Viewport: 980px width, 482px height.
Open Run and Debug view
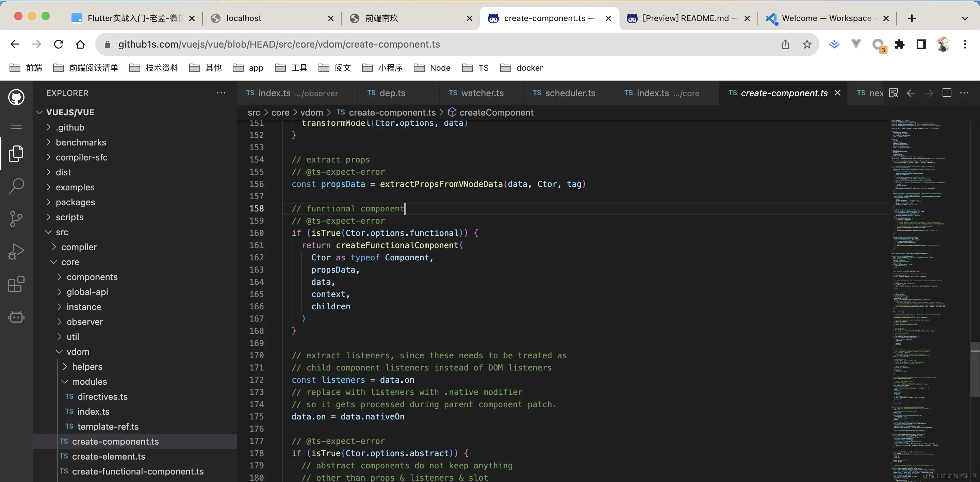click(16, 251)
